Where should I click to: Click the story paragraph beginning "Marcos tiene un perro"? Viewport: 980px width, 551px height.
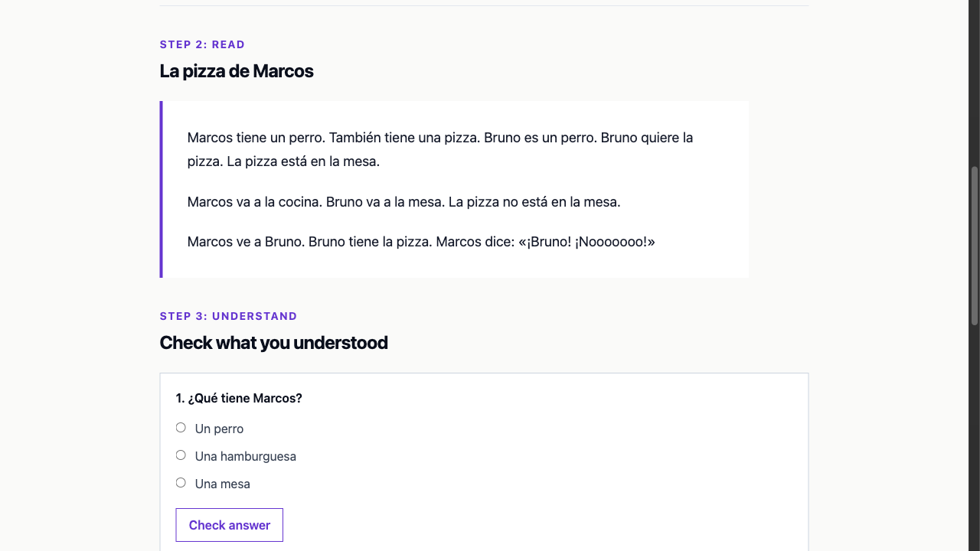[x=440, y=149]
